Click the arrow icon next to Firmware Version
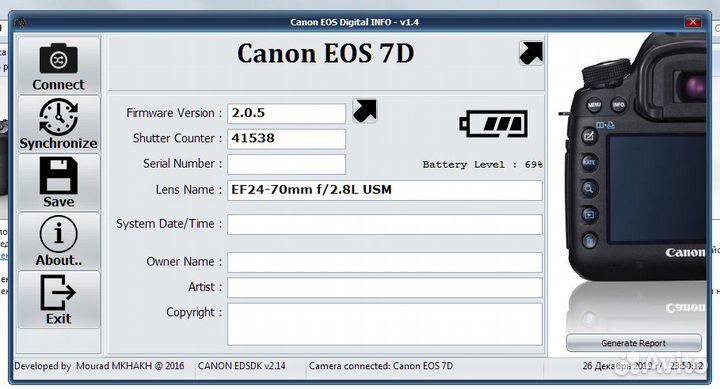This screenshot has height=389, width=720. (x=365, y=111)
